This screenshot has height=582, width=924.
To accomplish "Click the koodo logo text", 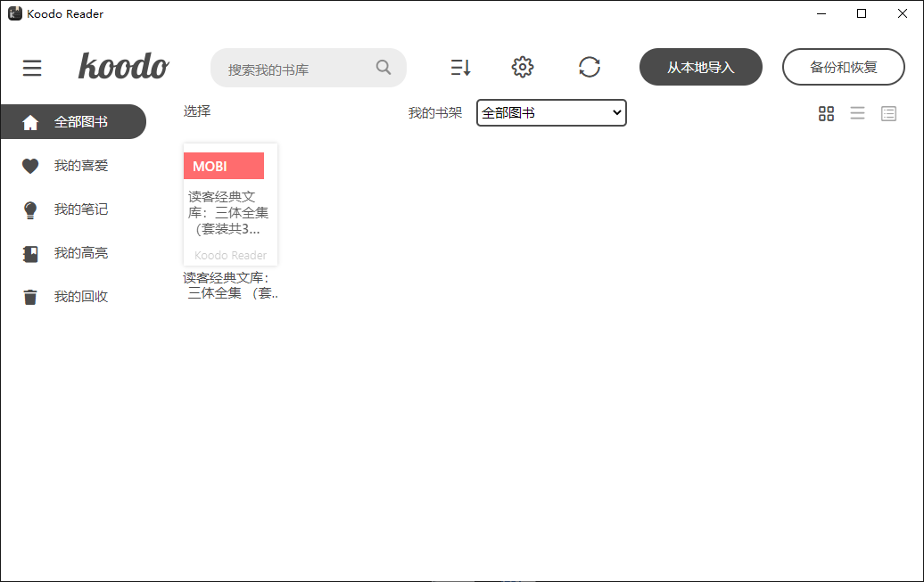I will pyautogui.click(x=123, y=67).
